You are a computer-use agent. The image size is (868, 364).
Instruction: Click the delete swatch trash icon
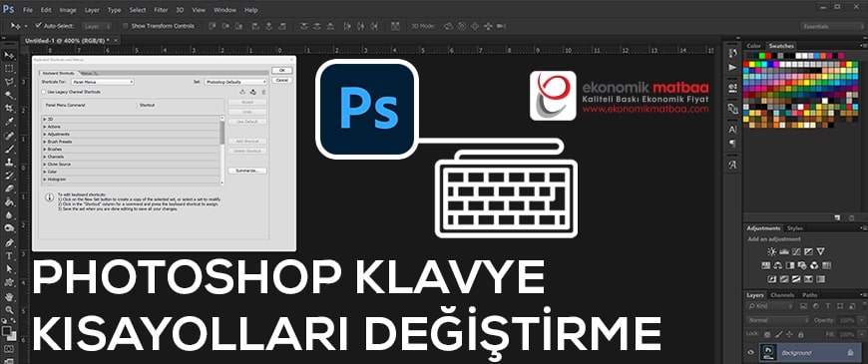(851, 218)
